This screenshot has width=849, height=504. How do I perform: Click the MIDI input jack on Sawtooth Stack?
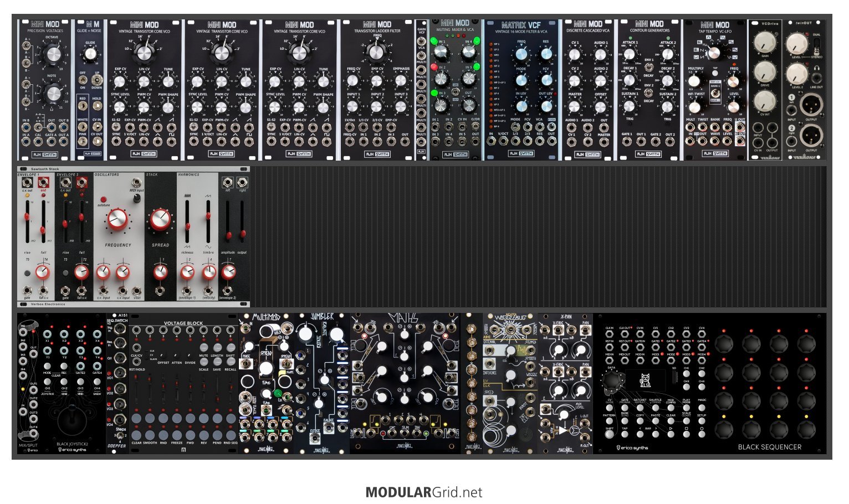(136, 183)
